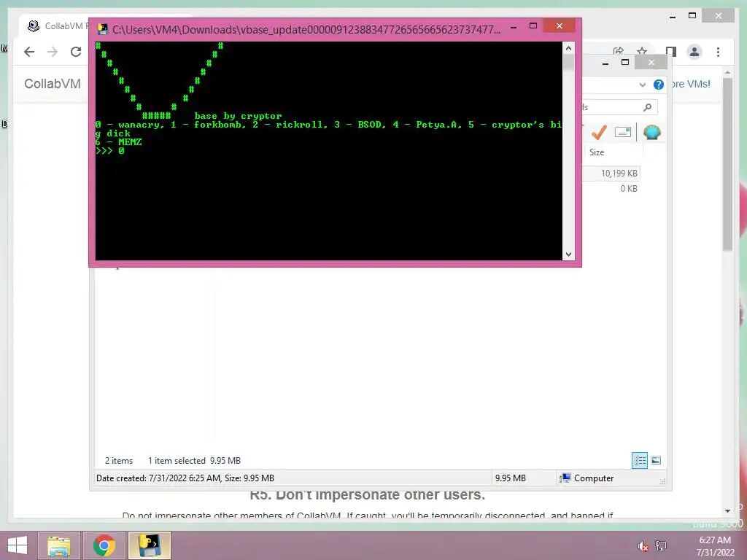
Task: Click the search magnifier in File Explorer
Action: click(x=648, y=107)
